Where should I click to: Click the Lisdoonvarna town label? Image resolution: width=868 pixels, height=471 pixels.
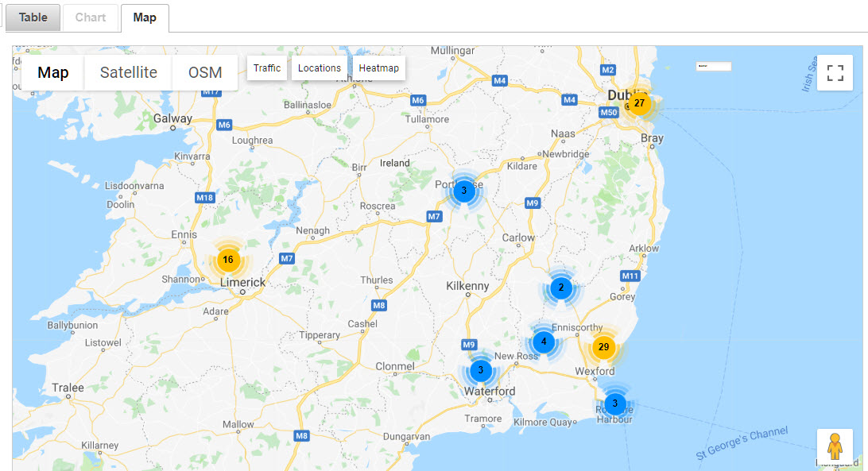[x=134, y=185]
